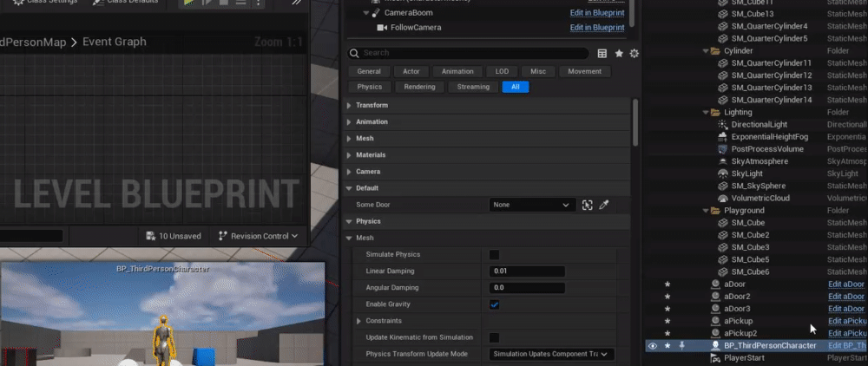Click the select-actor icon beside Some Door
Image resolution: width=868 pixels, height=366 pixels.
(588, 205)
